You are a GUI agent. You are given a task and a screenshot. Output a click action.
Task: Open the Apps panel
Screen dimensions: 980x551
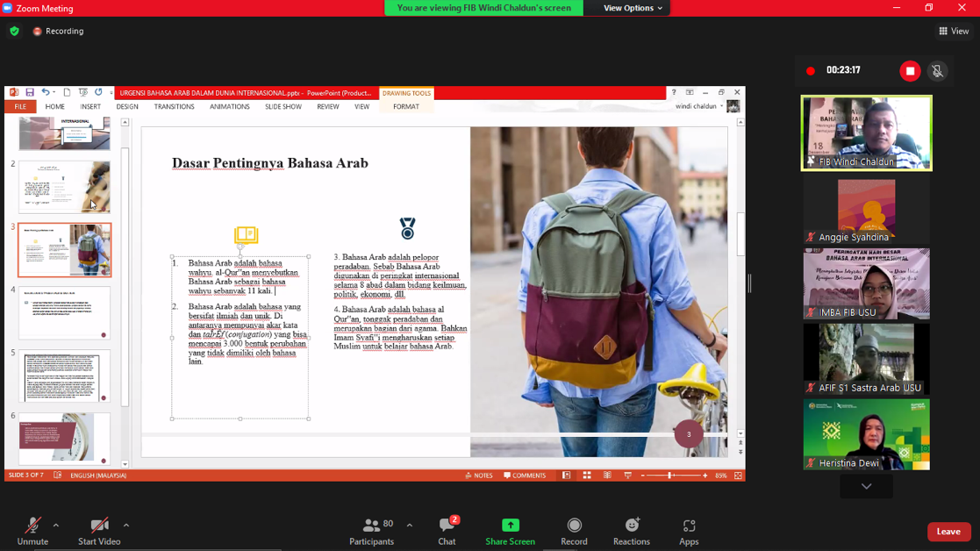(x=689, y=530)
